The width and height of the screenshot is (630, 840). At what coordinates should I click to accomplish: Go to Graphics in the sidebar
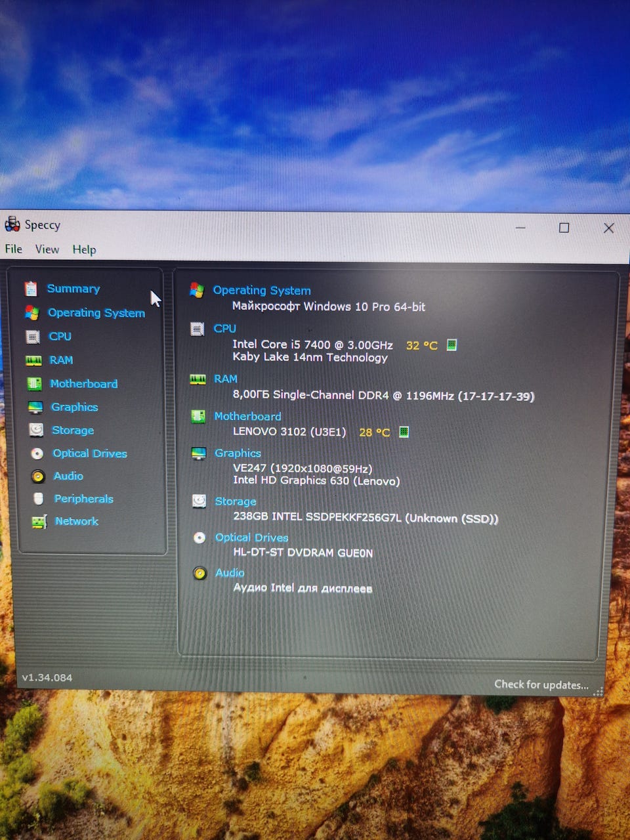75,407
